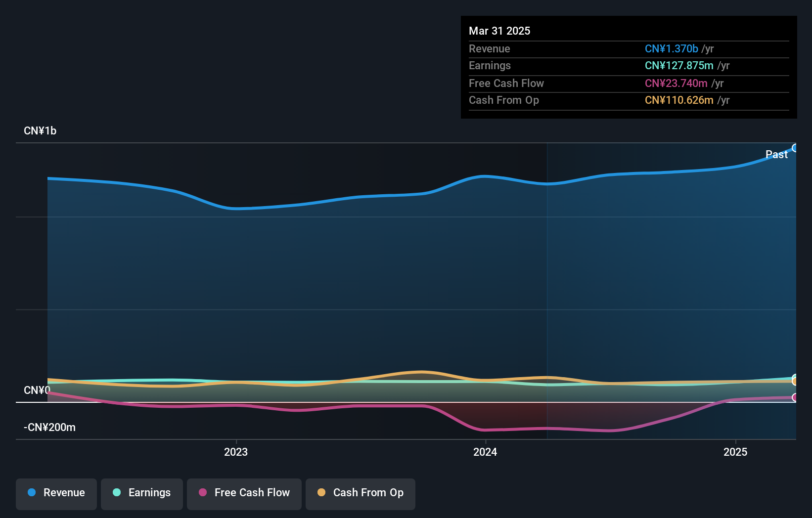Click the Past label on chart

(x=776, y=155)
